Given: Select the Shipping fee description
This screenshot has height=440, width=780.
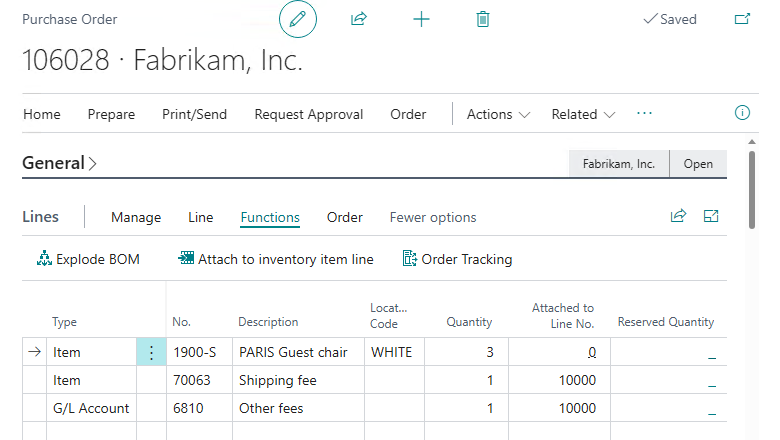Looking at the screenshot, I should pos(298,380).
